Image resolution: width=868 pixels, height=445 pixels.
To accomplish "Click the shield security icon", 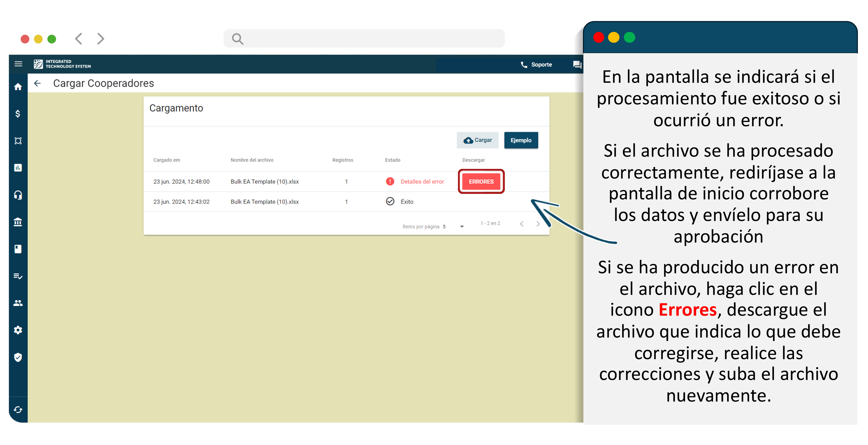I will click(18, 357).
